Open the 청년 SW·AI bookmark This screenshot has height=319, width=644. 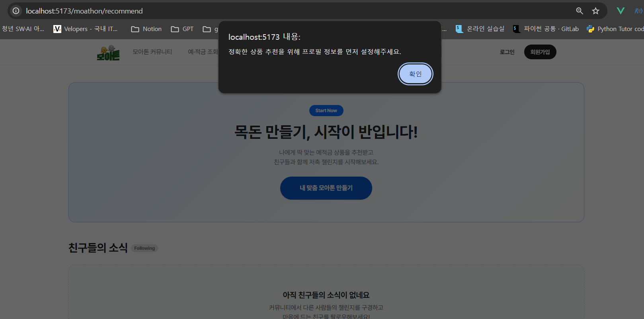[23, 29]
